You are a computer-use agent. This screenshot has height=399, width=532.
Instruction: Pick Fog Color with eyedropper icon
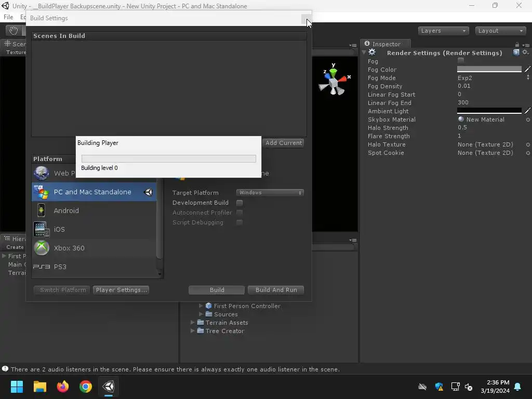[527, 69]
